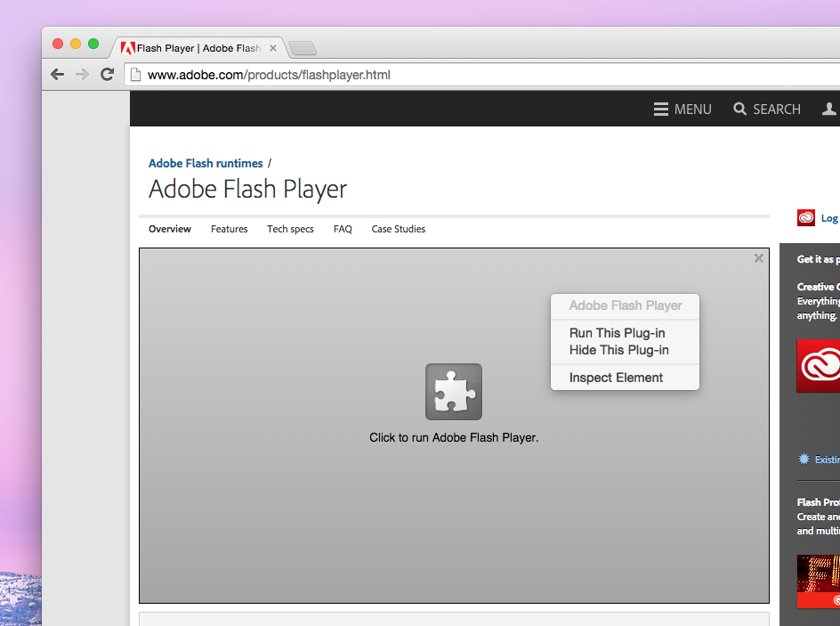
Task: Open the Tech specs tab
Action: click(290, 229)
